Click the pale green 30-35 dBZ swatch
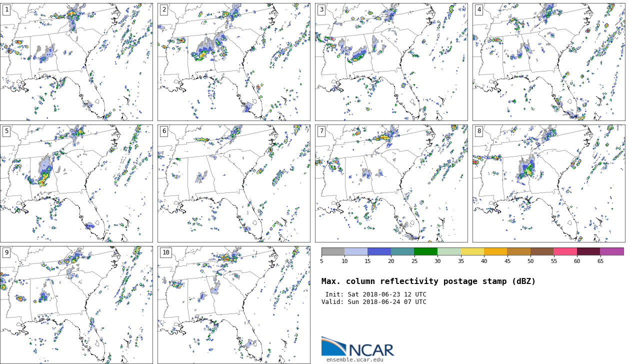The height and width of the screenshot is (364, 630). pyautogui.click(x=449, y=251)
